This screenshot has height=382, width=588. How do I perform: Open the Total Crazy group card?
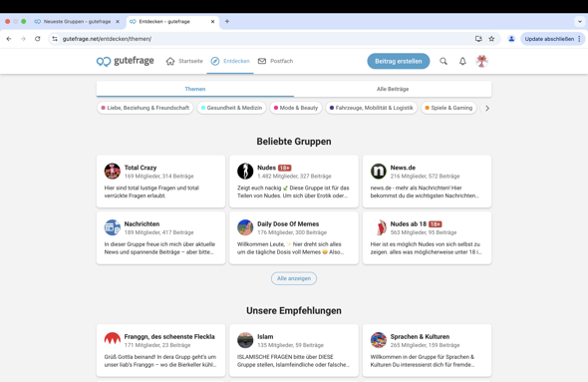[160, 182]
